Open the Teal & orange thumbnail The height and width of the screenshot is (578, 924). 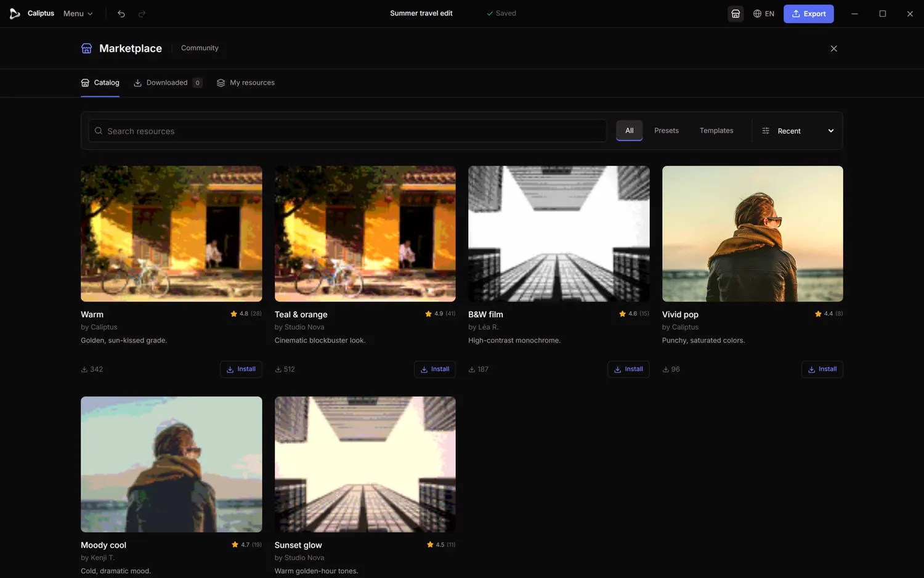(x=365, y=234)
